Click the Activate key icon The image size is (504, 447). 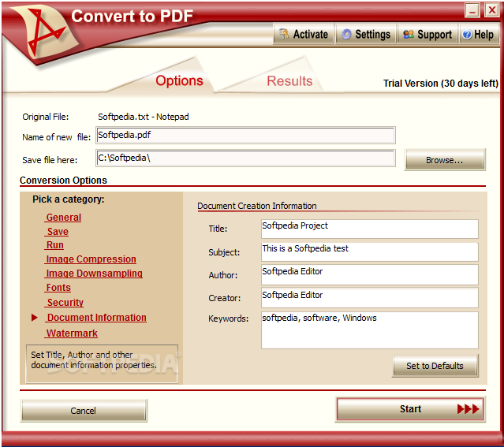coord(284,34)
